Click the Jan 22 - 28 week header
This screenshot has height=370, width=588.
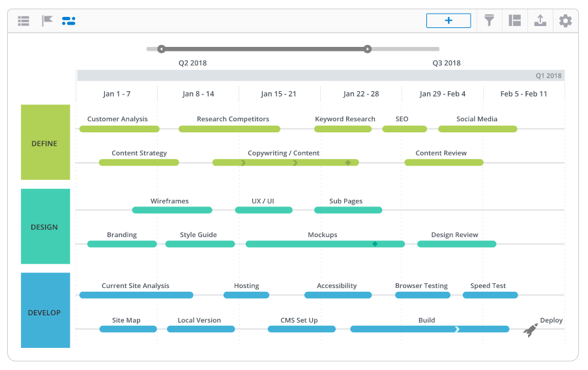(360, 94)
